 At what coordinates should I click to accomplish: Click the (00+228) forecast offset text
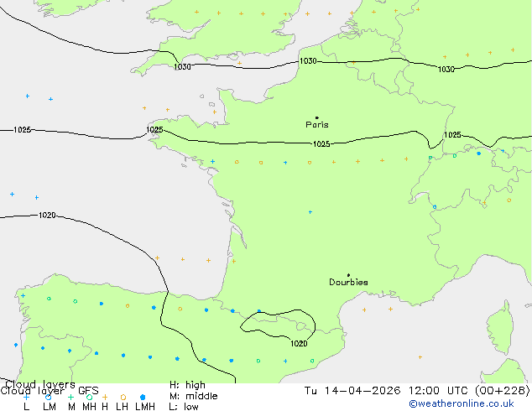[502, 391]
